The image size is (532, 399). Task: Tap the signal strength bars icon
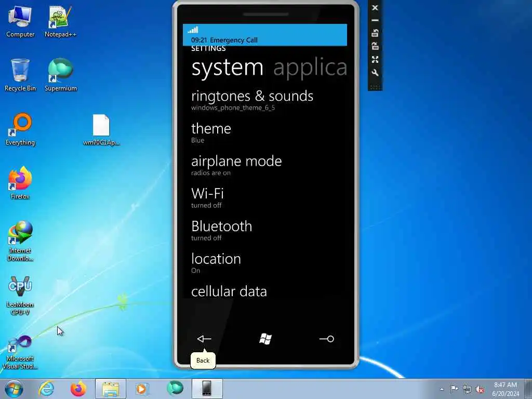[x=193, y=30]
